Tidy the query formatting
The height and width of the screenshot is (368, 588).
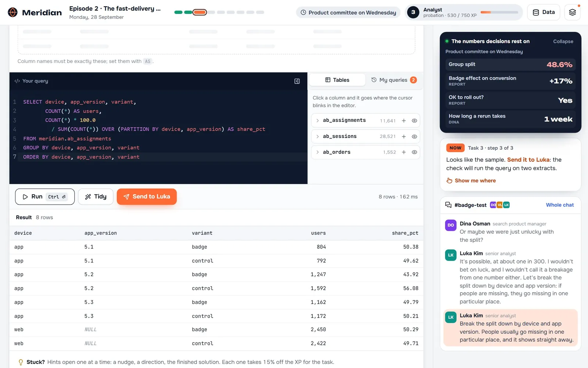point(96,197)
